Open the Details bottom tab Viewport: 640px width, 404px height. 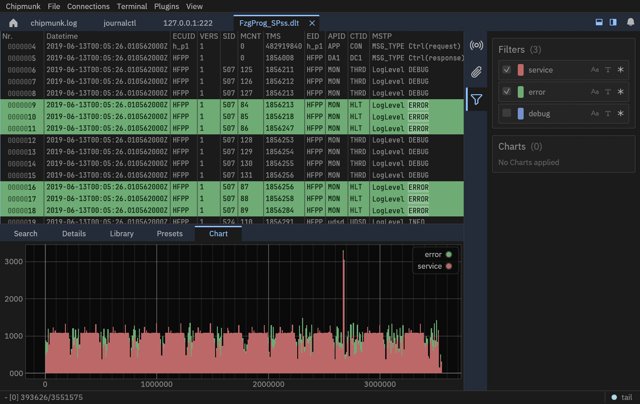tap(74, 234)
